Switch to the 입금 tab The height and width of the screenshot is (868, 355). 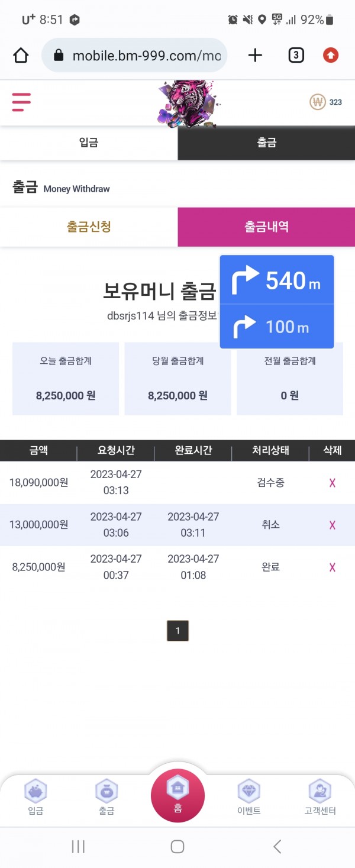[x=89, y=143]
